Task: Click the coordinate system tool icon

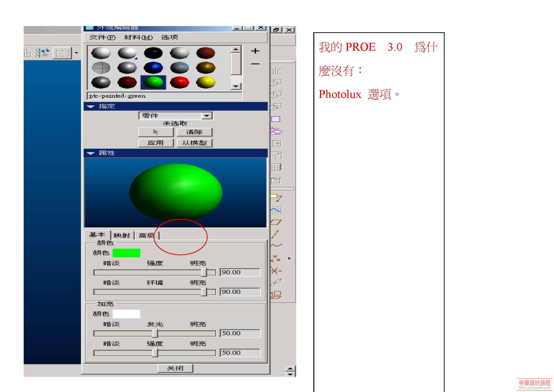Action: (275, 271)
